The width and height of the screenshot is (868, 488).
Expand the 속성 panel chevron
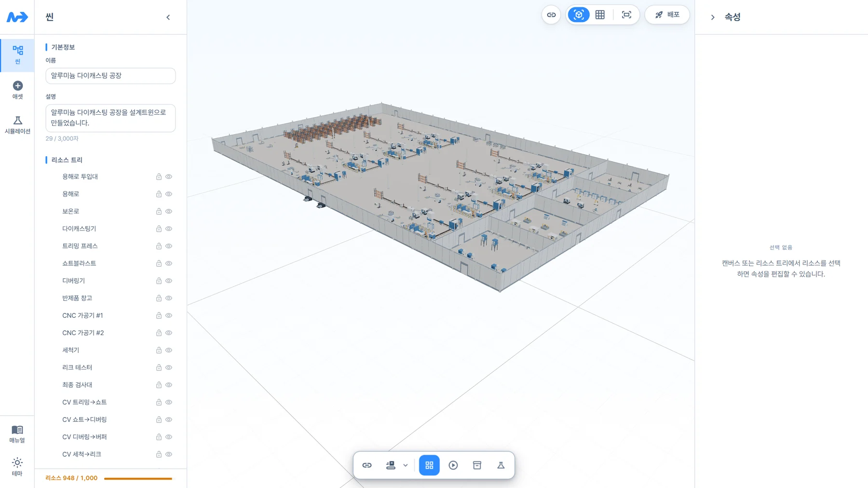tap(712, 17)
